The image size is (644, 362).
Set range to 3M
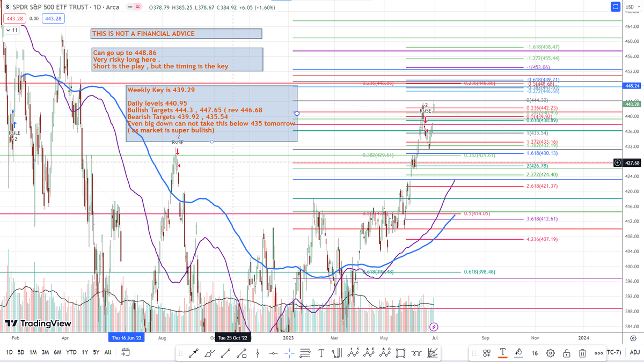45,352
